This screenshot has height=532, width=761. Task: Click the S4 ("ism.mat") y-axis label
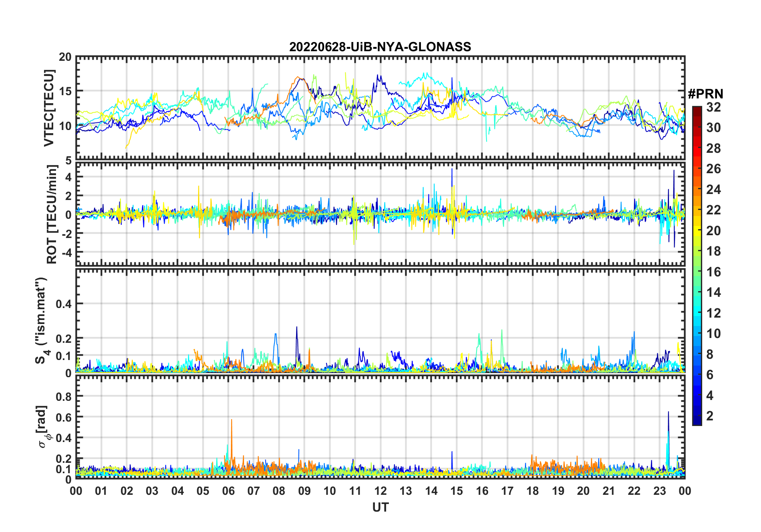(x=41, y=321)
